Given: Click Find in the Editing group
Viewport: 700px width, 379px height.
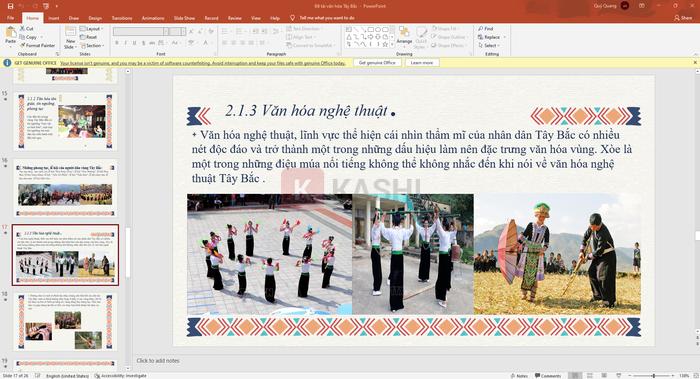Looking at the screenshot, I should coord(486,29).
